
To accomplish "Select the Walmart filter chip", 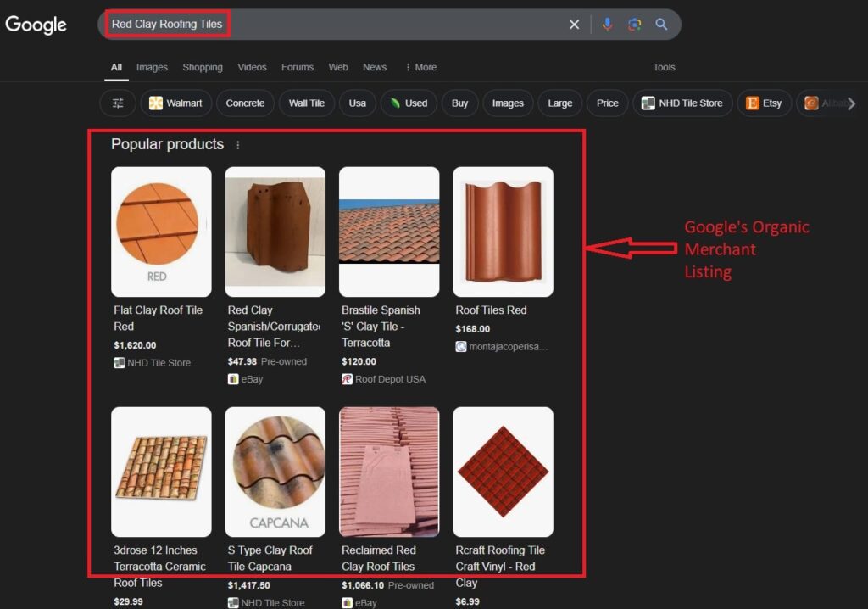I will pos(175,103).
